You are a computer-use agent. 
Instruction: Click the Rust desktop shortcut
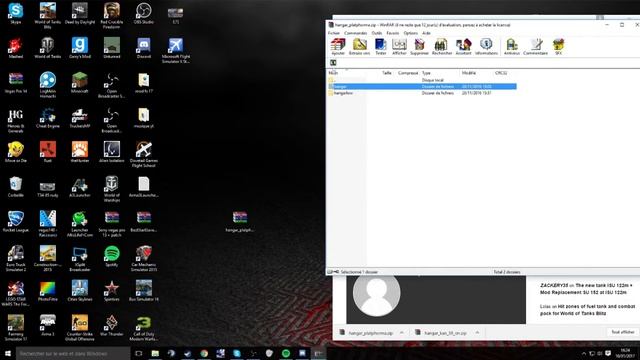coord(48,152)
